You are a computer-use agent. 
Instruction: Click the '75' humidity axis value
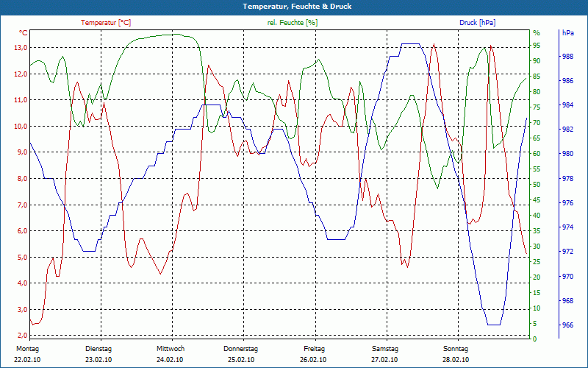537,107
